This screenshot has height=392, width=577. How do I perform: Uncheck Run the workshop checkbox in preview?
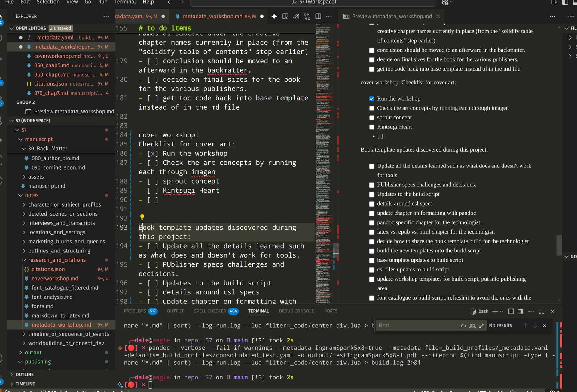point(372,99)
